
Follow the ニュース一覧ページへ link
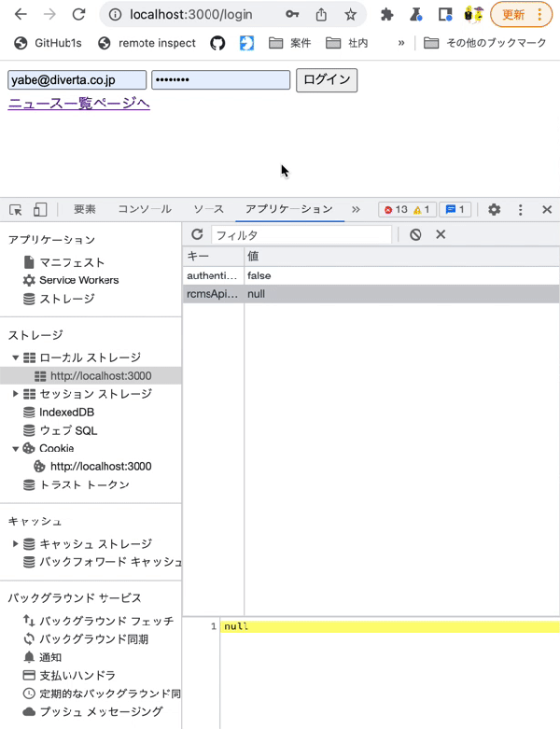pos(79,104)
